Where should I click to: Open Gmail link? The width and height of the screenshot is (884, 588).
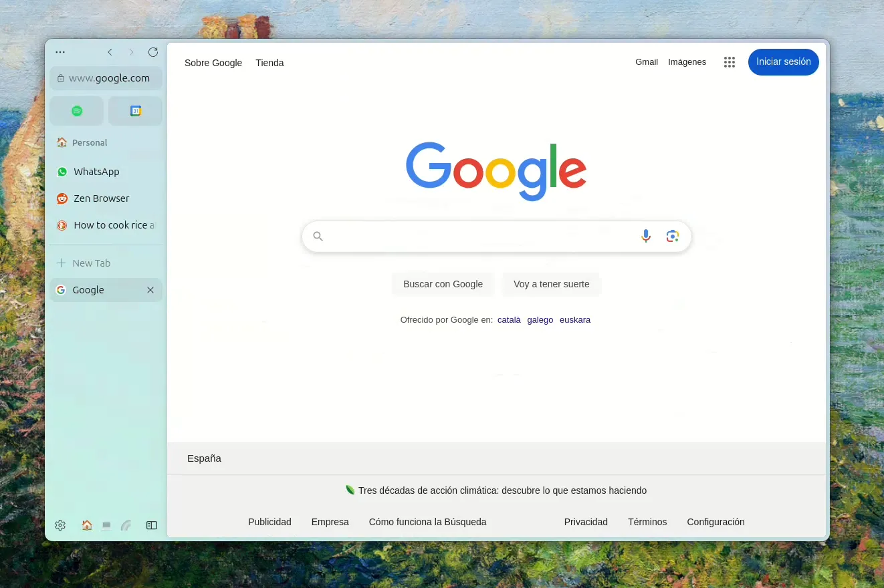pos(647,62)
